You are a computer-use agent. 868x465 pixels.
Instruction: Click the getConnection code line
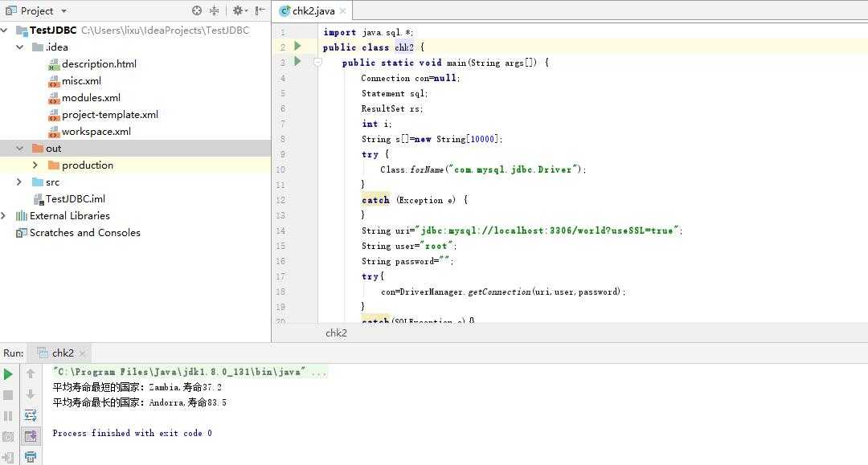click(503, 292)
